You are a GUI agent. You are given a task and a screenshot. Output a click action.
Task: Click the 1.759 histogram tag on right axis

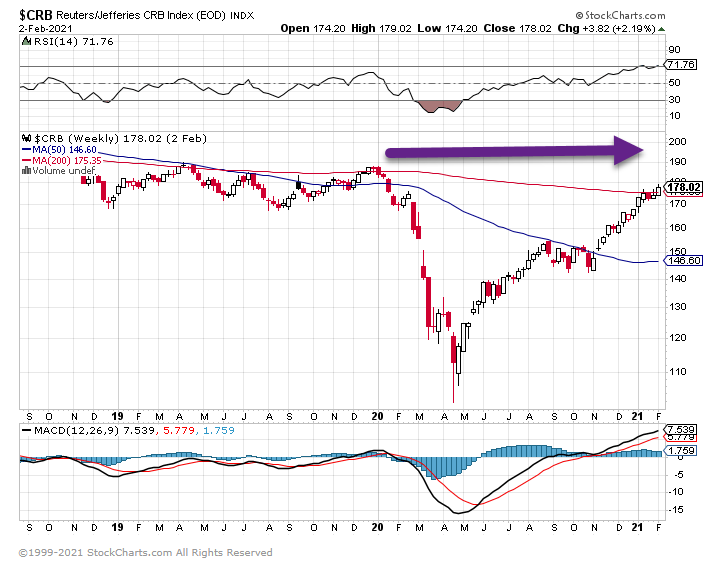681,451
